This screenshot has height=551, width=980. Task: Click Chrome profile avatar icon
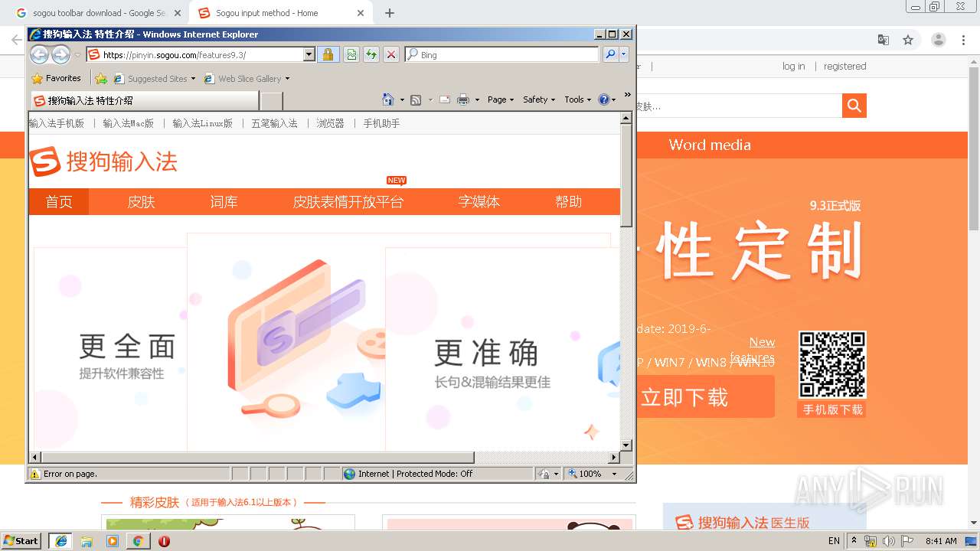point(939,40)
